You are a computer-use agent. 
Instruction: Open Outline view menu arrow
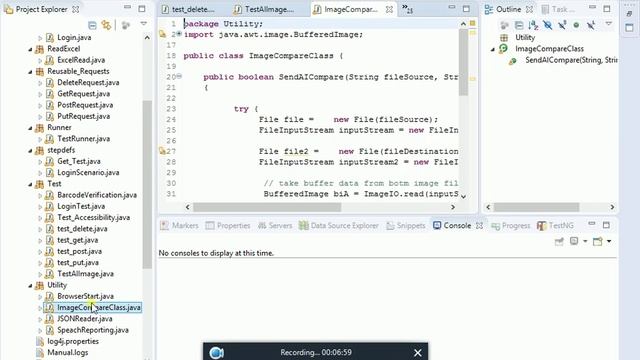click(x=609, y=24)
